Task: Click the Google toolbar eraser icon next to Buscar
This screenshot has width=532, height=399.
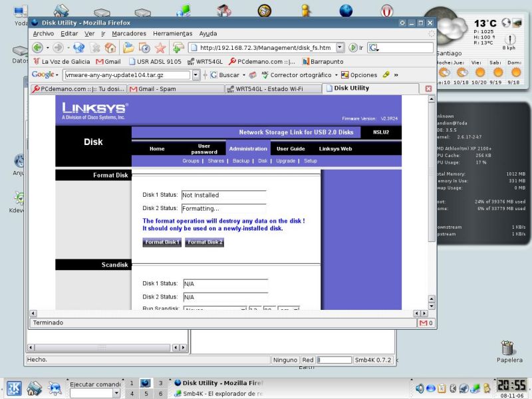Action: coord(253,74)
